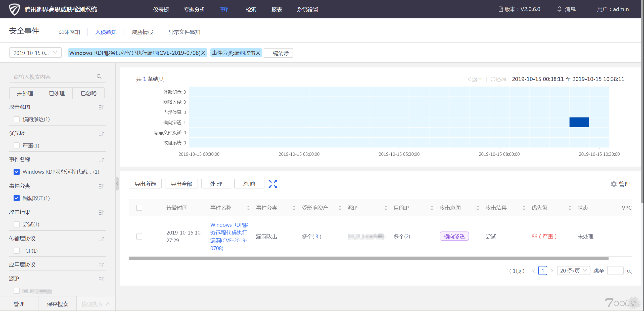Click the sort icon beside 攻击意图
This screenshot has width=644, height=311.
101,107
